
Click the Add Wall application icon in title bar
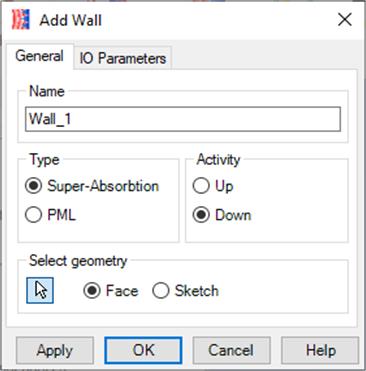pos(21,19)
